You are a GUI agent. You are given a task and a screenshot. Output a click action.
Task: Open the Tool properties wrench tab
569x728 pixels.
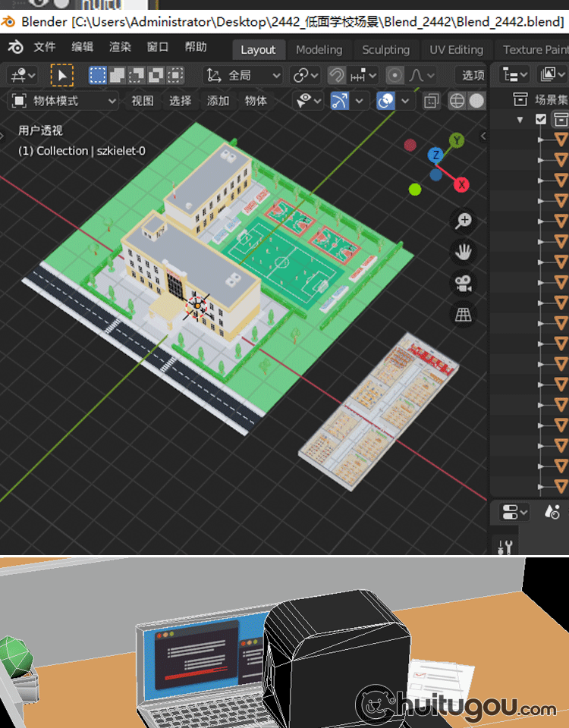click(x=505, y=548)
